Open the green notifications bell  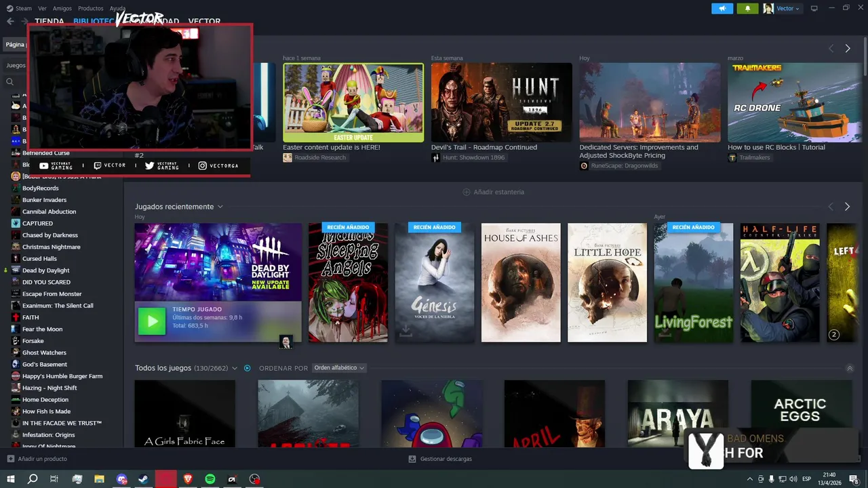747,8
